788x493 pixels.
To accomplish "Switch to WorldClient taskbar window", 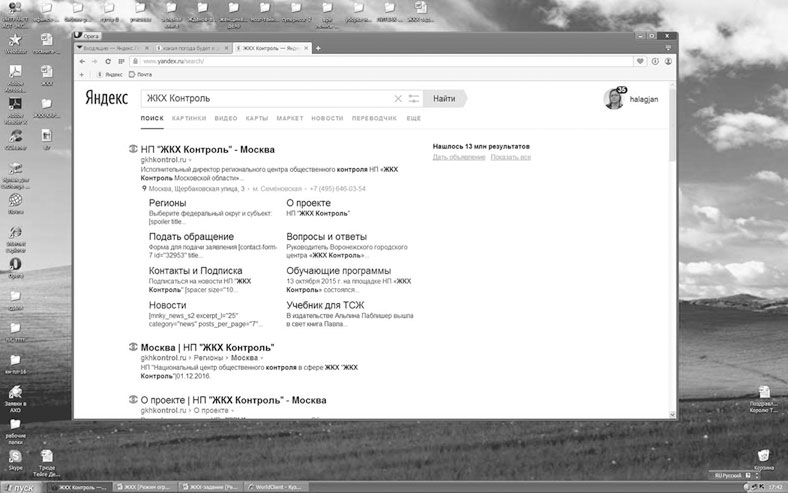I will (276, 487).
